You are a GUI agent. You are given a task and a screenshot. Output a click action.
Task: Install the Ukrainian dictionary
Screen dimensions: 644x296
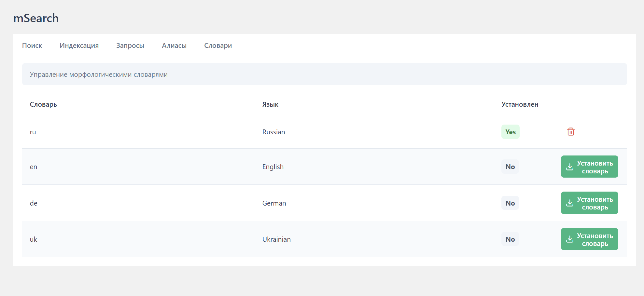pos(589,239)
